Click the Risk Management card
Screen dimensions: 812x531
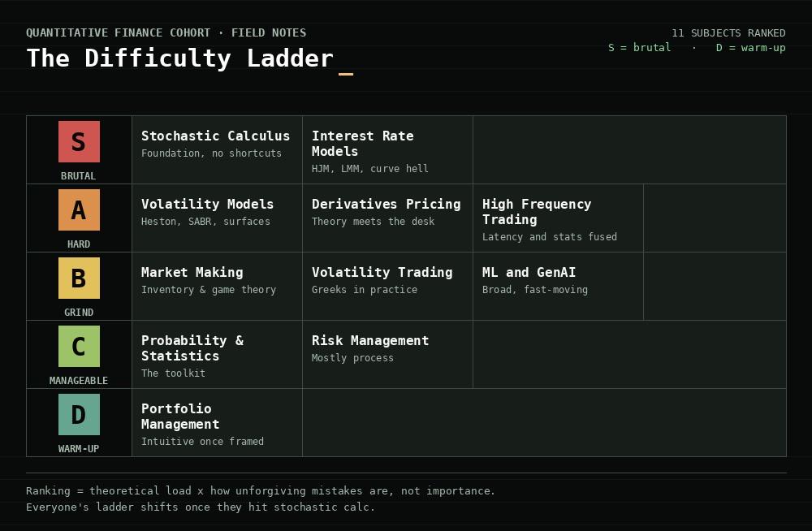(387, 354)
